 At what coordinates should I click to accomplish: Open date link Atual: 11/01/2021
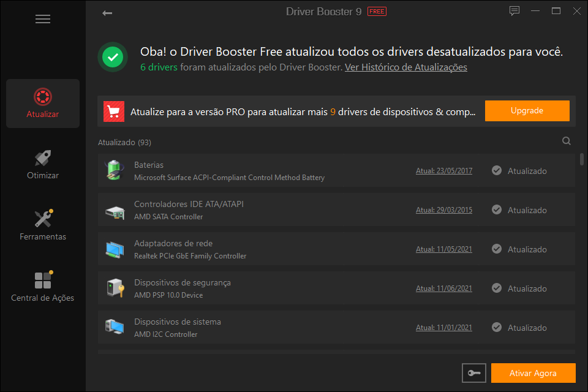tap(443, 328)
